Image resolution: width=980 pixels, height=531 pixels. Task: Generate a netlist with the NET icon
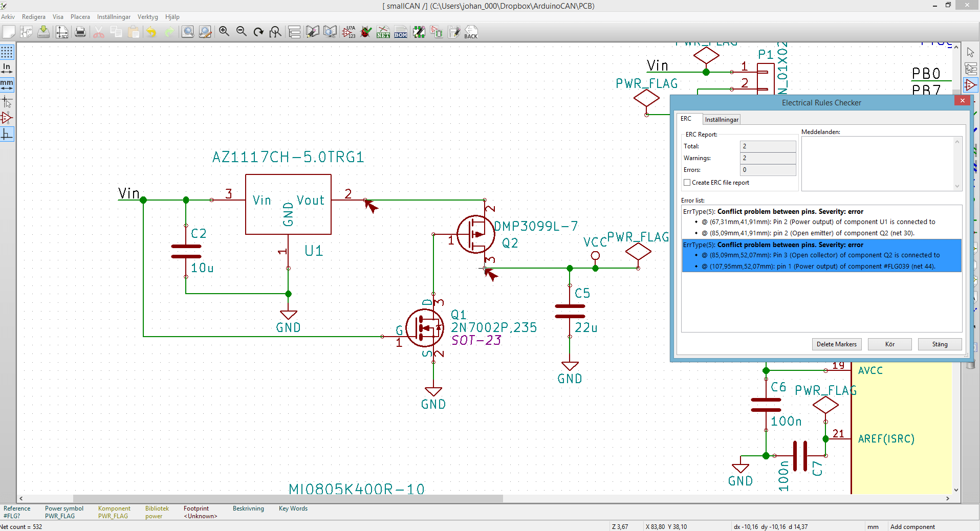coord(383,32)
